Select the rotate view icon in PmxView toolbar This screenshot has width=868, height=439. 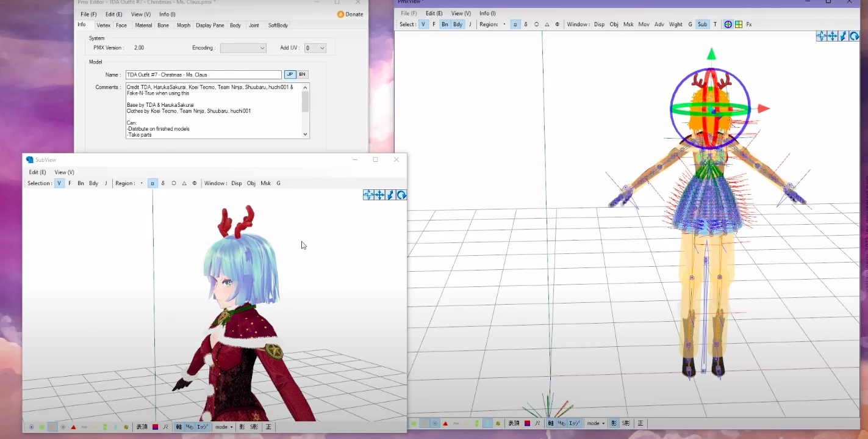pos(854,36)
